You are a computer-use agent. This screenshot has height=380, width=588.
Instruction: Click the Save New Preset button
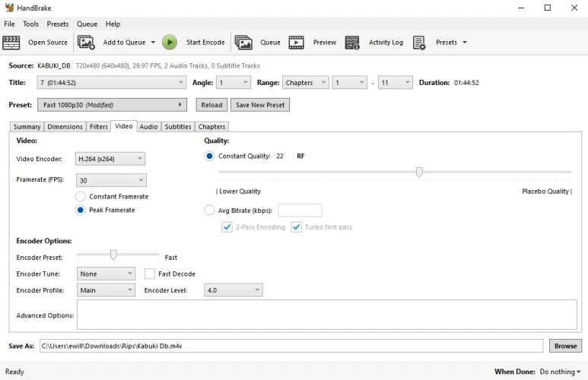[259, 105]
